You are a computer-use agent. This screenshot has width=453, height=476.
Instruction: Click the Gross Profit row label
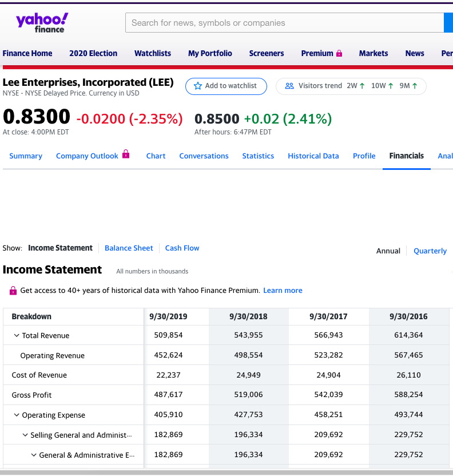pyautogui.click(x=31, y=395)
